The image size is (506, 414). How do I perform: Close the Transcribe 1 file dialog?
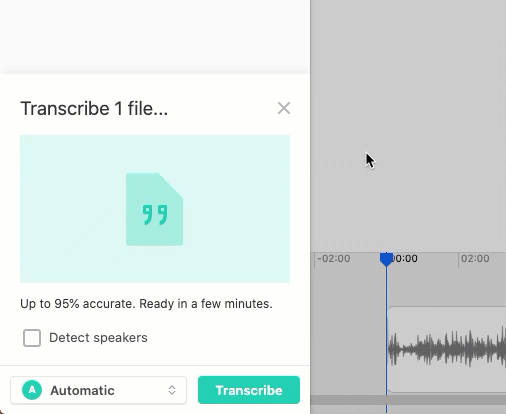[284, 108]
